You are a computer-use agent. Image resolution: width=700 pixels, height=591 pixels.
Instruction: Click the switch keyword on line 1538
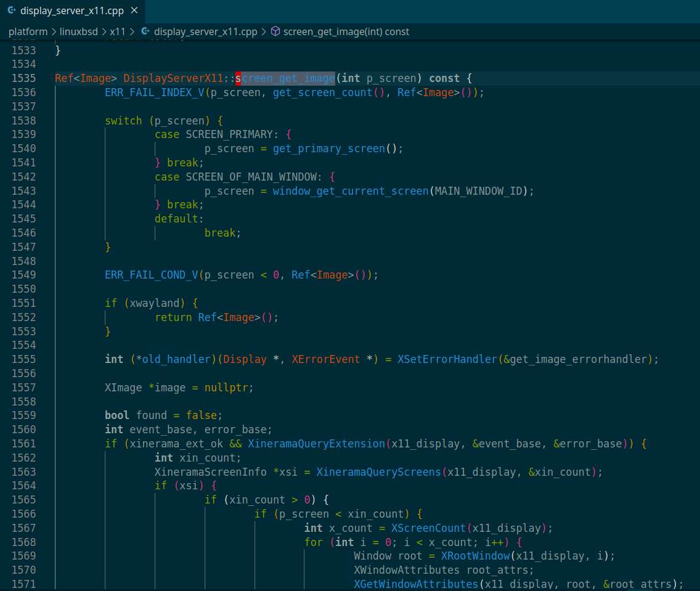[123, 121]
